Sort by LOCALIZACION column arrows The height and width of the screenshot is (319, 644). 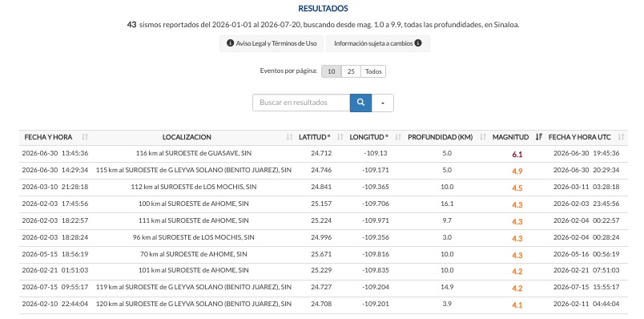[289, 137]
